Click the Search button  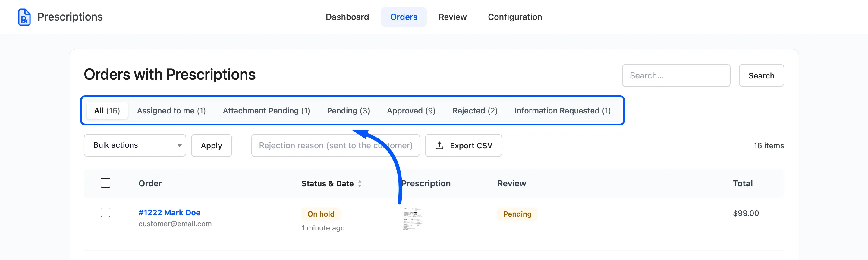[x=761, y=75]
